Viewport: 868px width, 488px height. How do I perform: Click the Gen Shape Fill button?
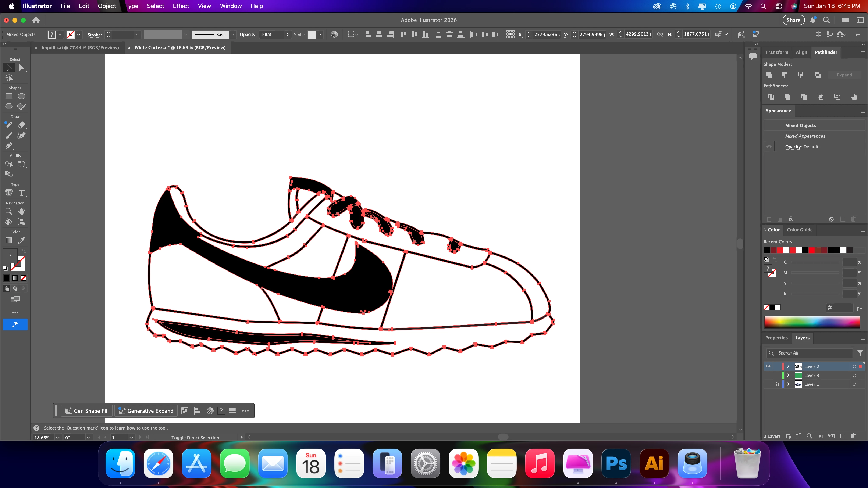click(87, 411)
